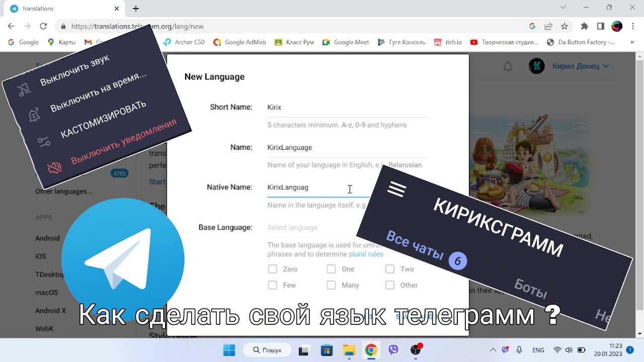Check the One plural form checkbox
The height and width of the screenshot is (362, 644).
331,269
